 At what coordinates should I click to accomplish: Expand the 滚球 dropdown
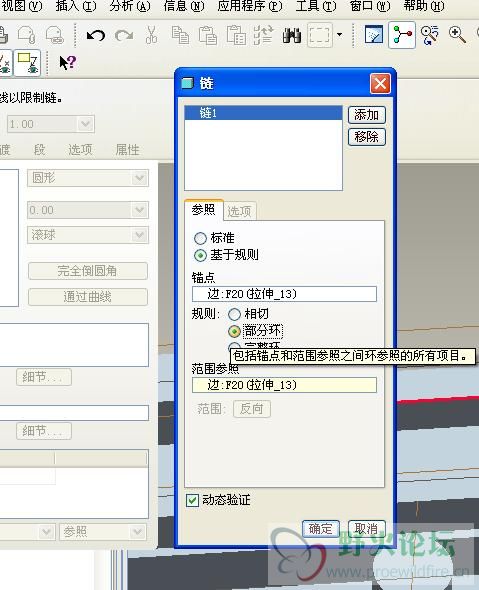tap(140, 235)
